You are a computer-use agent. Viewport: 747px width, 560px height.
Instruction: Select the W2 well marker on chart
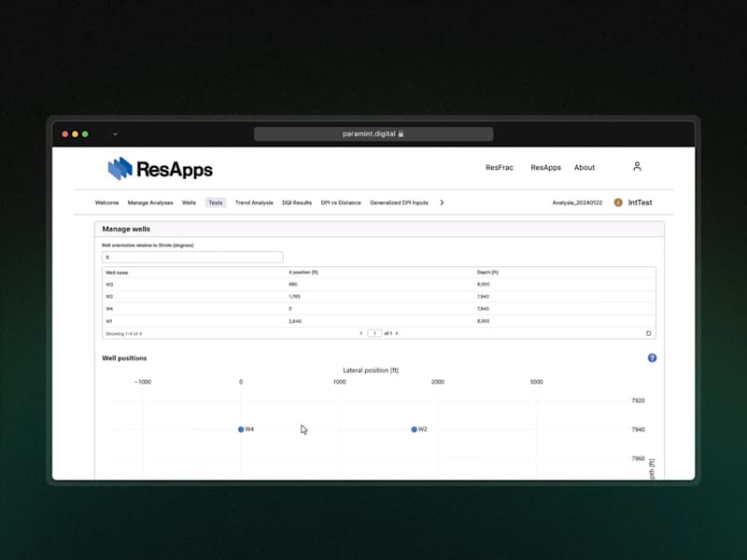(x=414, y=429)
